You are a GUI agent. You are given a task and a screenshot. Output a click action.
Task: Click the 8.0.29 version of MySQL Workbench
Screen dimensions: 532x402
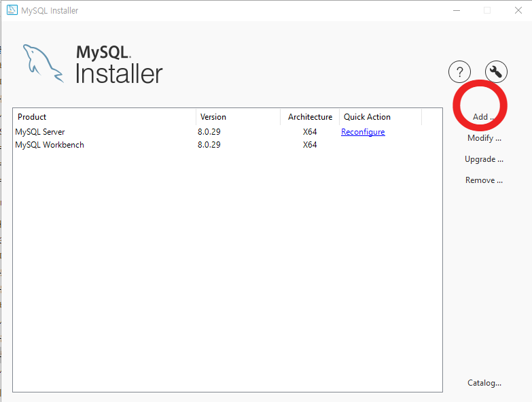tap(209, 145)
